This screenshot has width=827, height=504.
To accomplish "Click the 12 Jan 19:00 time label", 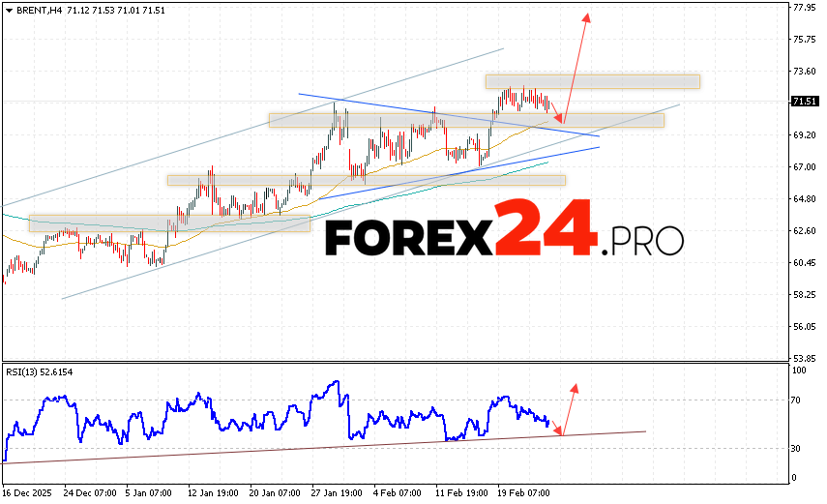I will (213, 493).
